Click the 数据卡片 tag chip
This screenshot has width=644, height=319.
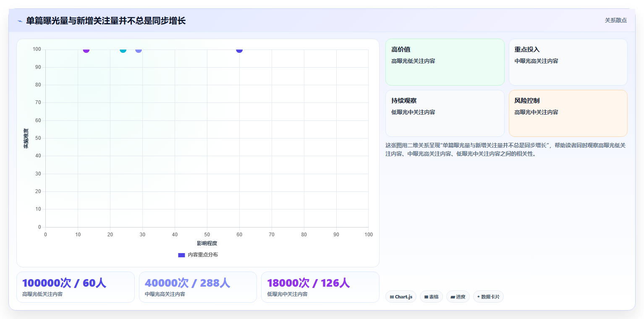tap(488, 297)
